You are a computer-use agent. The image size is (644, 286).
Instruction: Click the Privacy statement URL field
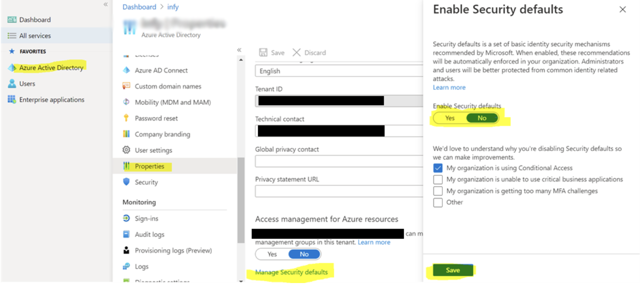tap(339, 191)
